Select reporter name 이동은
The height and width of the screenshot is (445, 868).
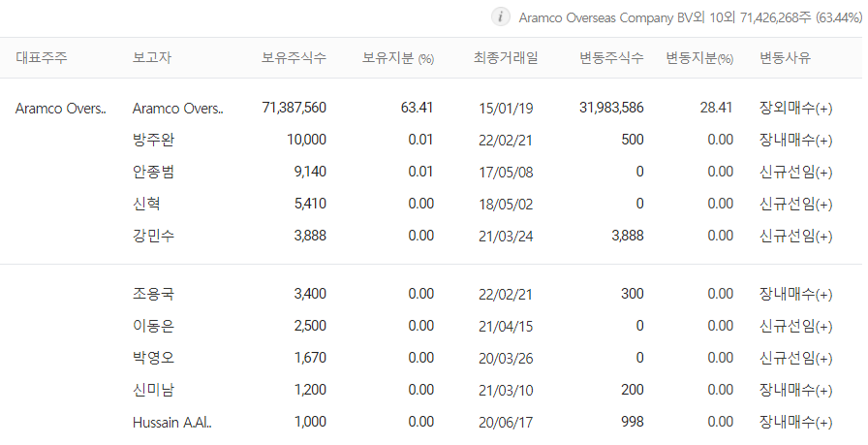(x=153, y=326)
